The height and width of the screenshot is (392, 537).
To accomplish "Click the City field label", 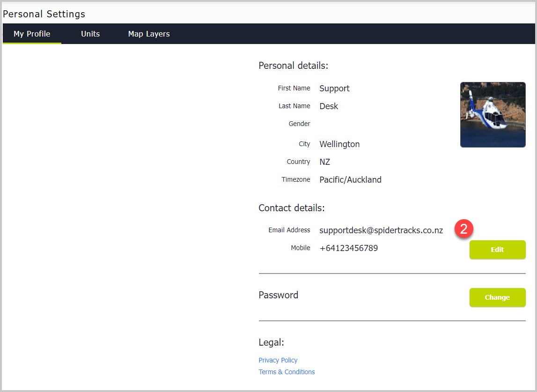I will click(x=304, y=144).
